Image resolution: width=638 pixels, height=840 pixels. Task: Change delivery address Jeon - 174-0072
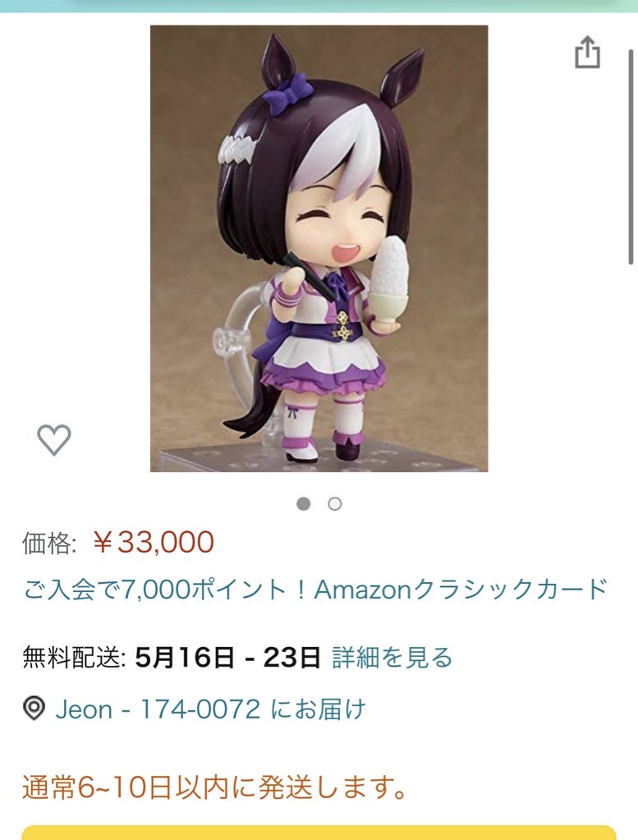pyautogui.click(x=210, y=709)
